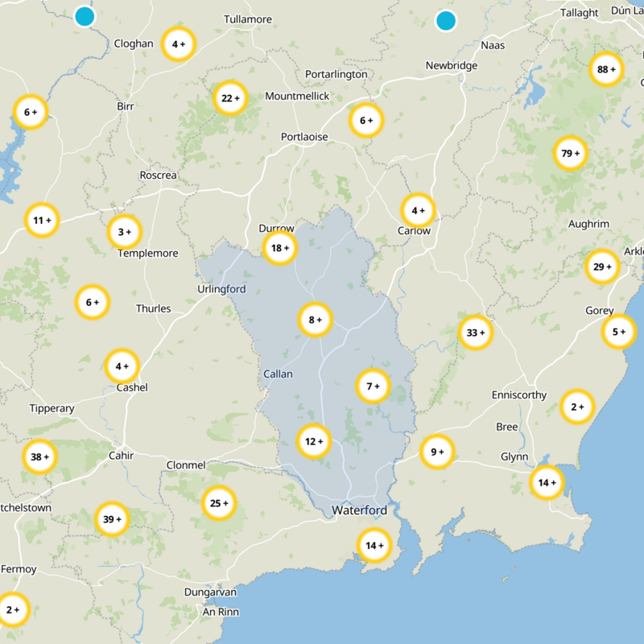Click the Callan label
644x644 pixels.
pos(278,374)
